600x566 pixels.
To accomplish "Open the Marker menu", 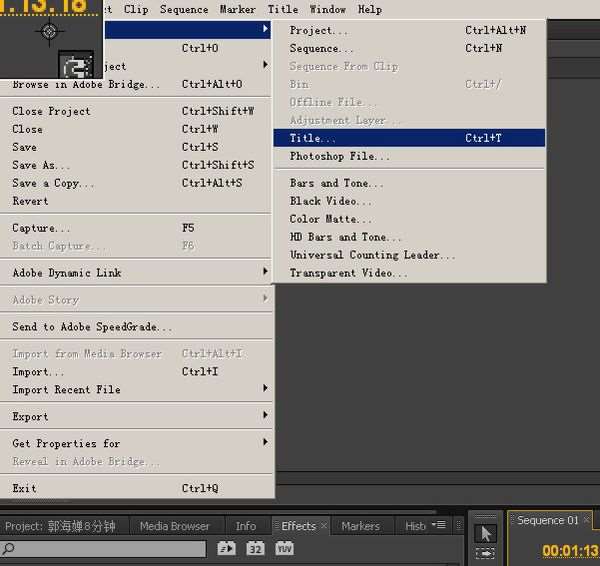I will [x=238, y=9].
